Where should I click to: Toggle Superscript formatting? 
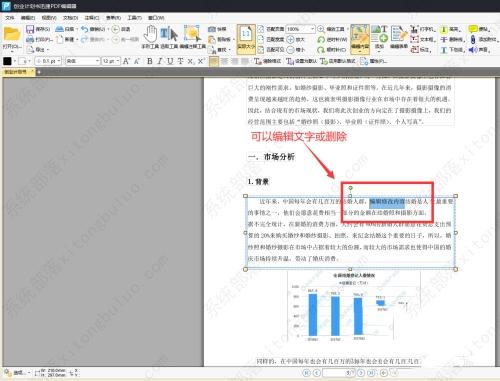point(200,61)
